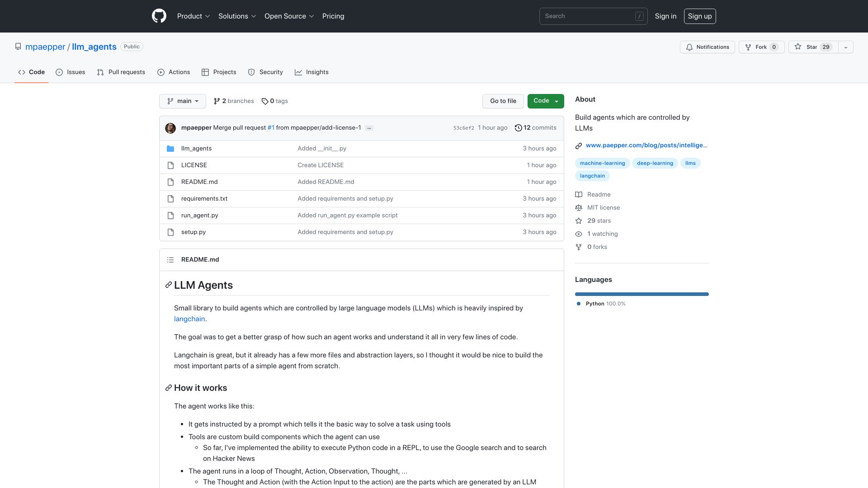Open the main branch dropdown
This screenshot has height=488, width=868.
point(183,101)
